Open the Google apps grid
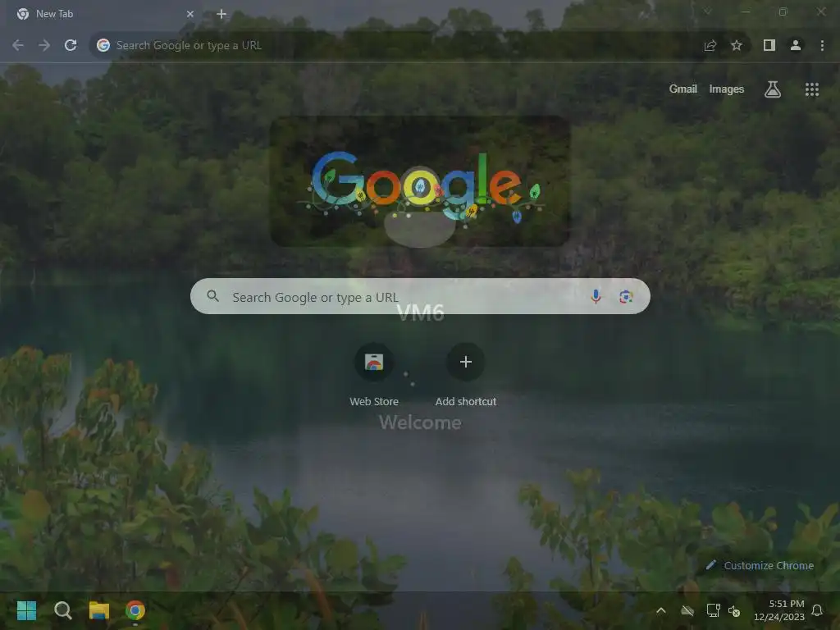The image size is (840, 630). (x=812, y=89)
